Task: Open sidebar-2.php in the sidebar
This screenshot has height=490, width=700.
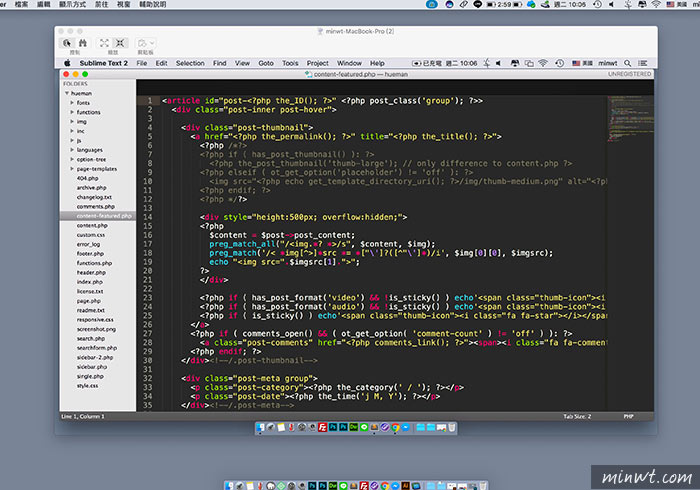Action: point(95,357)
